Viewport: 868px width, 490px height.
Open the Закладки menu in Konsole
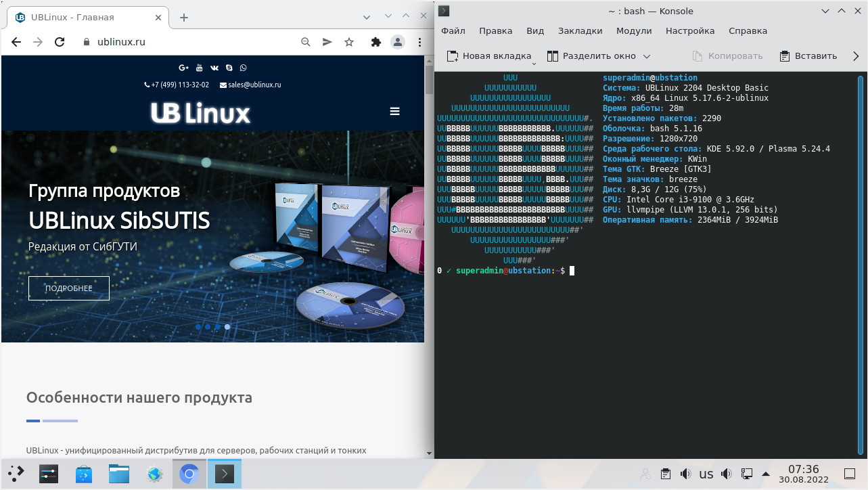[x=580, y=30]
